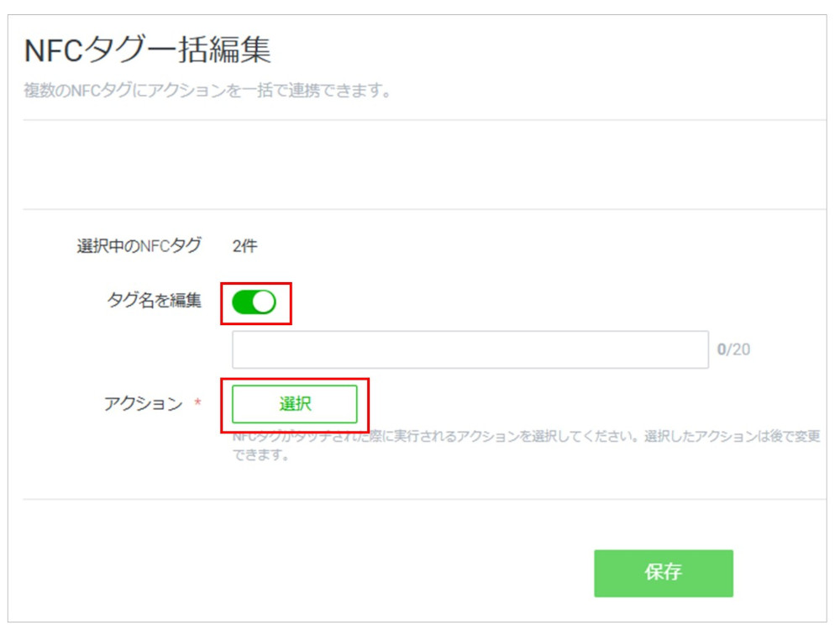The image size is (840, 630).
Task: Click the required field asterisk next to アクション
Action: coord(198,403)
